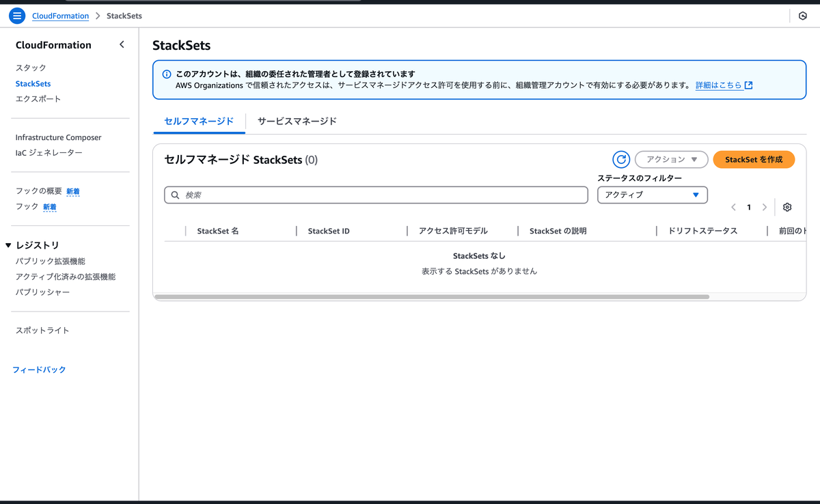Click the StackSets search input field
Image resolution: width=820 pixels, height=504 pixels.
[x=376, y=195]
